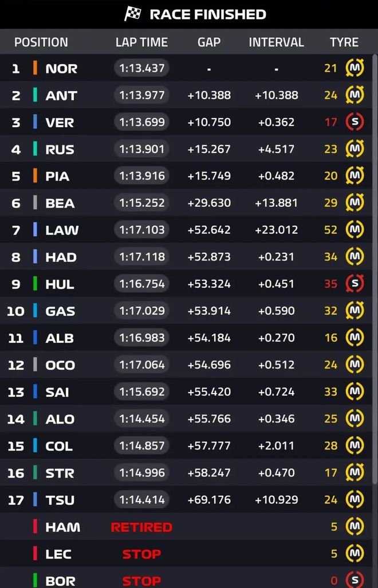Click the RETIRED status for HAM
Image resolution: width=378 pixels, height=588 pixels.
tap(141, 527)
